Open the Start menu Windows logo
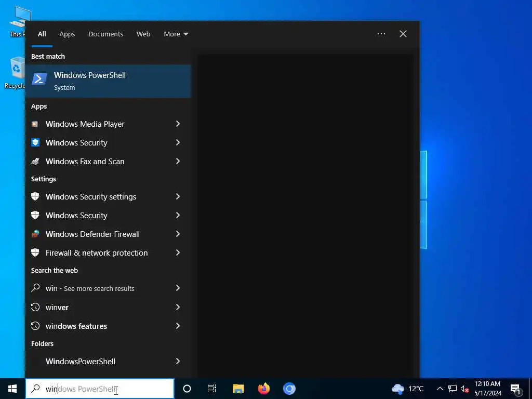Viewport: 532px width, 399px height. (12, 389)
